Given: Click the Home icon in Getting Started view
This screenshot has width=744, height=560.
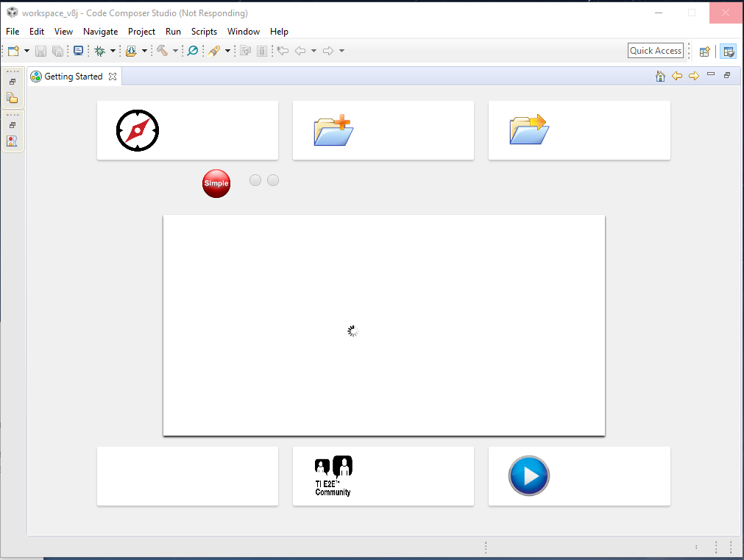Looking at the screenshot, I should 660,76.
